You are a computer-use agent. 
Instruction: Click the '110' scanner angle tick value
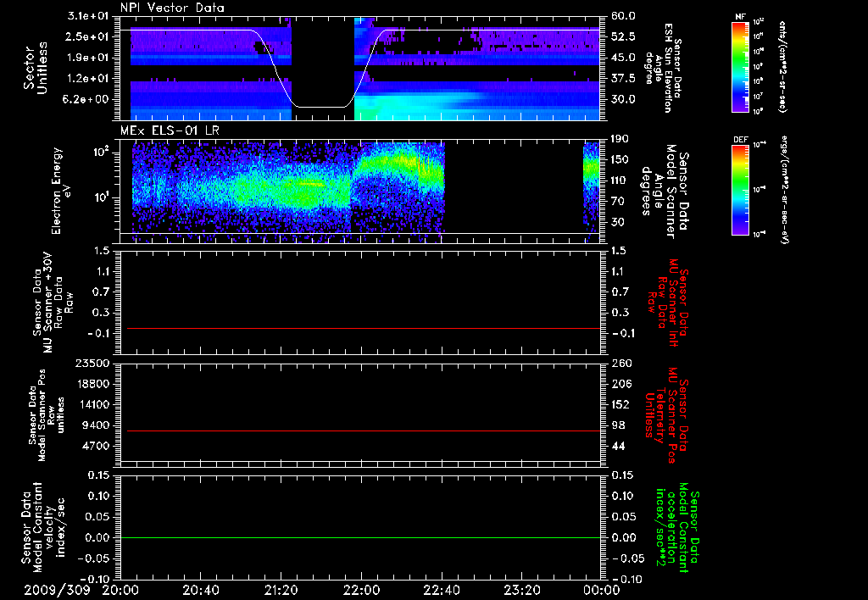click(x=620, y=181)
